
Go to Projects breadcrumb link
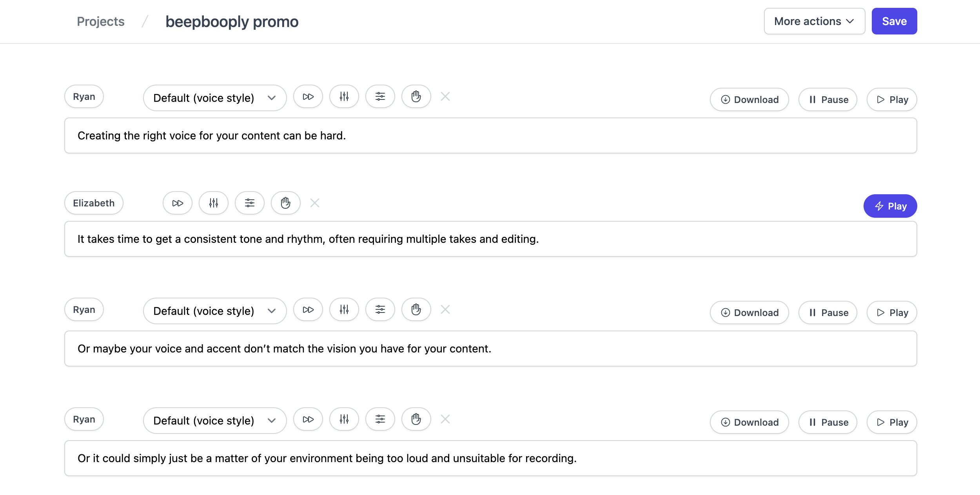pyautogui.click(x=101, y=22)
